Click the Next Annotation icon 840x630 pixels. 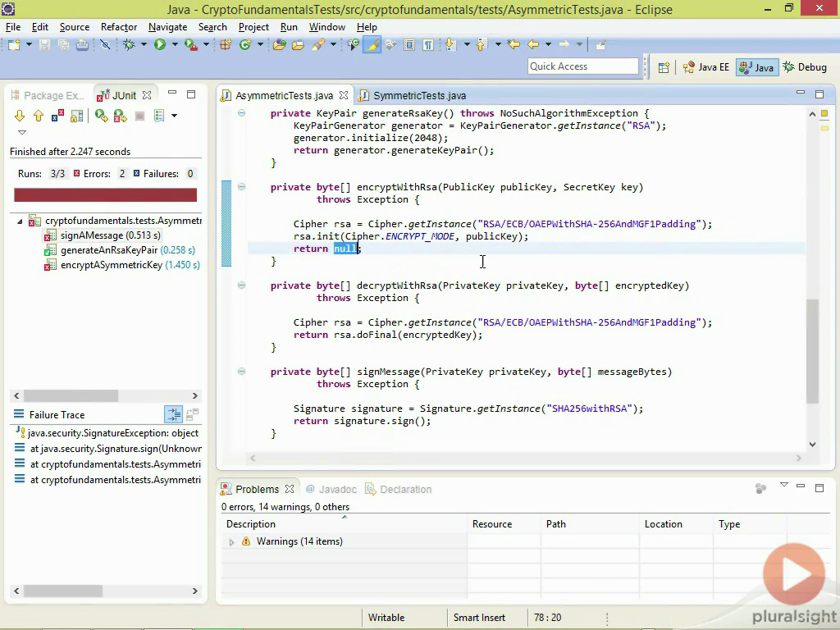(x=450, y=45)
